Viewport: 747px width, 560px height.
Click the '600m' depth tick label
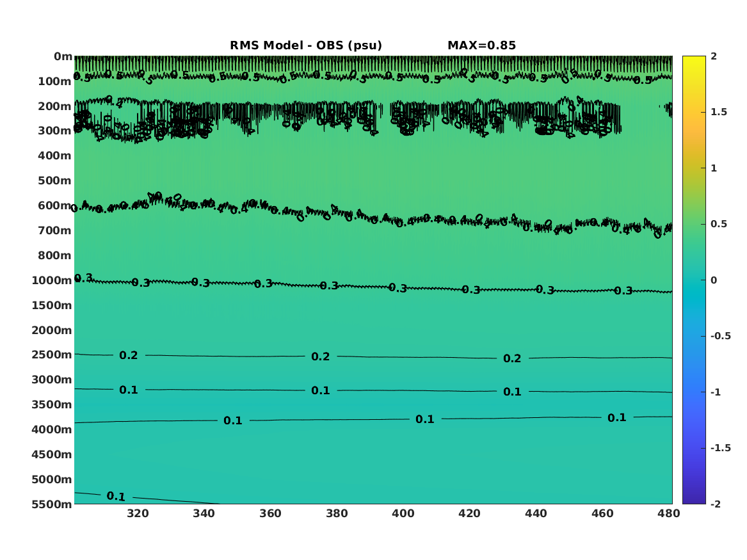pos(55,205)
